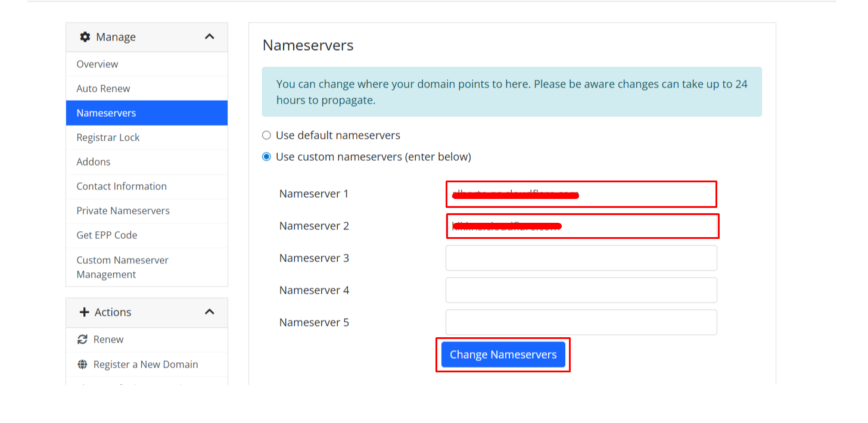This screenshot has height=423, width=868.
Task: Click the Nameserver 1 input field
Action: point(581,194)
